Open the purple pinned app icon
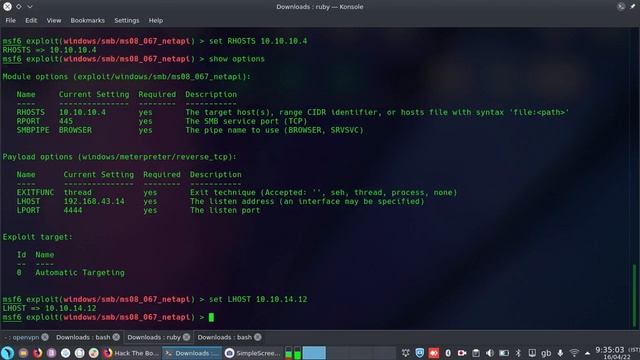The width and height of the screenshot is (640, 360). coord(51,353)
